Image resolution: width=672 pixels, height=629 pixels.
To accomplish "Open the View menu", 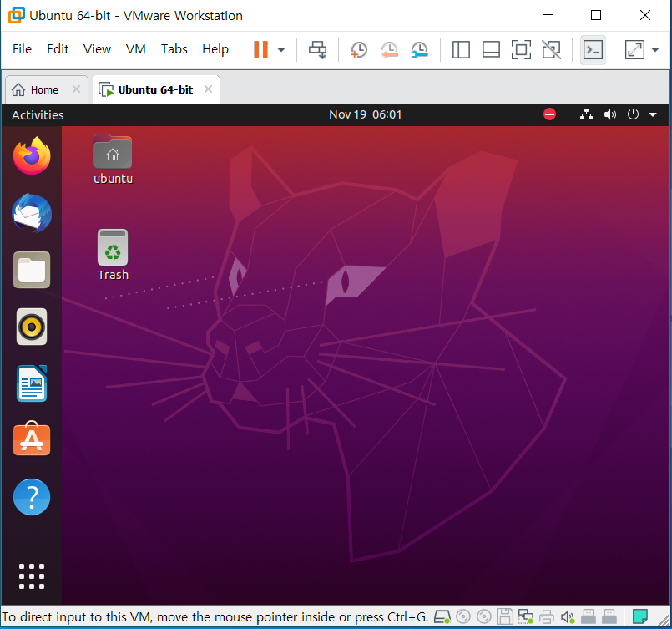I will click(x=98, y=49).
